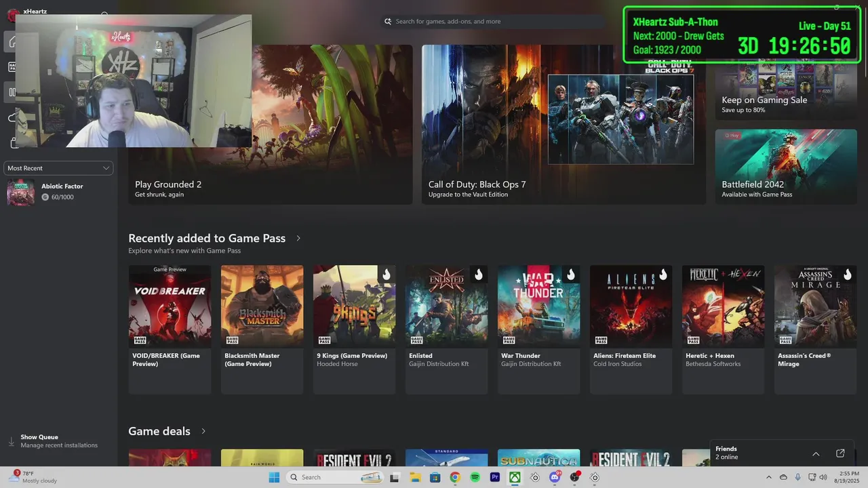Screen dimensions: 868x488
Task: Open the Aliens: Fireteam Elite cover art
Action: (631, 306)
